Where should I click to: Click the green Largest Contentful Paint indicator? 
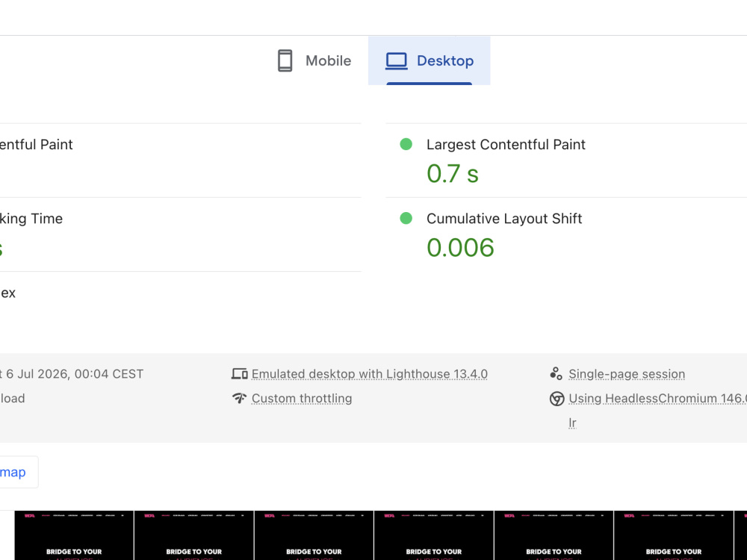pos(406,144)
